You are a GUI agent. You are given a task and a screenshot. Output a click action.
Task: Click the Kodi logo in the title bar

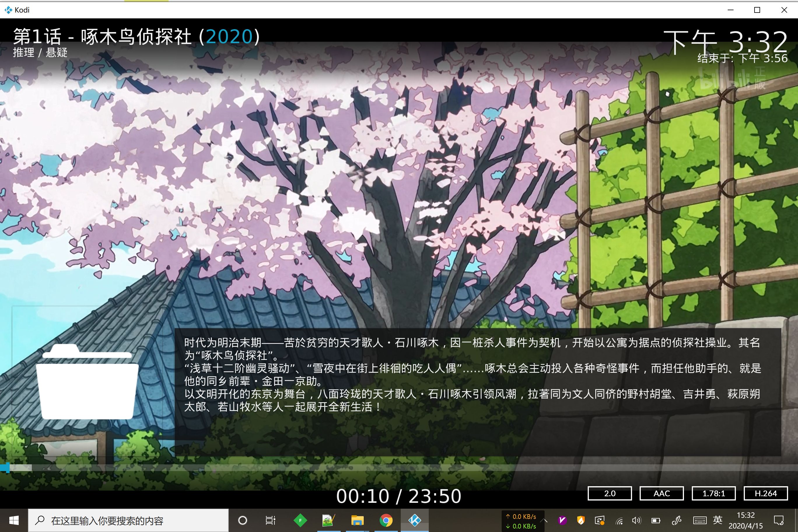coord(8,10)
